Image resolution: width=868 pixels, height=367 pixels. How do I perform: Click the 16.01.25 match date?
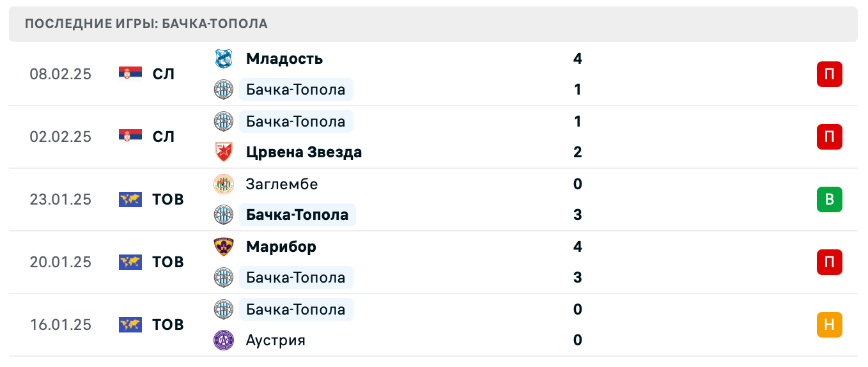60,325
